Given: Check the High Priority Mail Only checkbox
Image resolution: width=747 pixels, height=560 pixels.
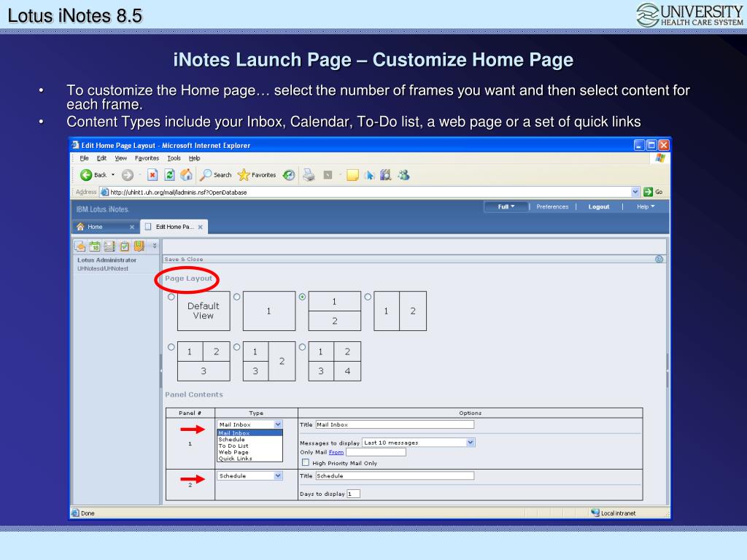Looking at the screenshot, I should [x=306, y=462].
